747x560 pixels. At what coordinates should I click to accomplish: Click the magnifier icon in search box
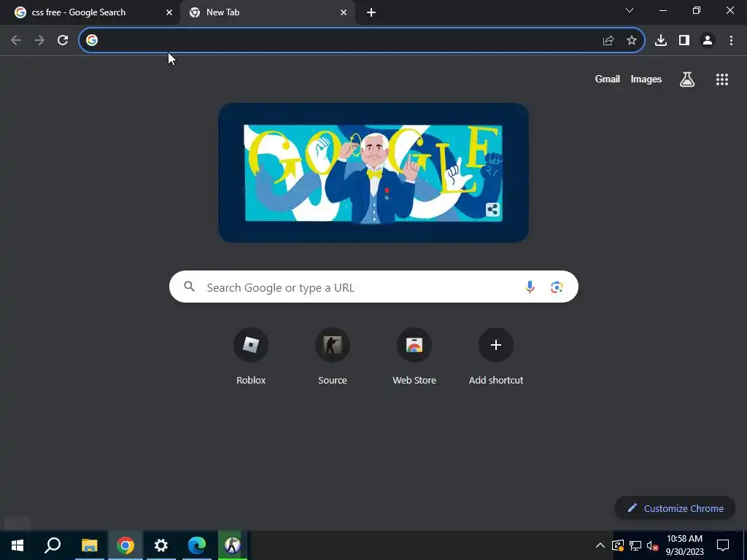(190, 287)
